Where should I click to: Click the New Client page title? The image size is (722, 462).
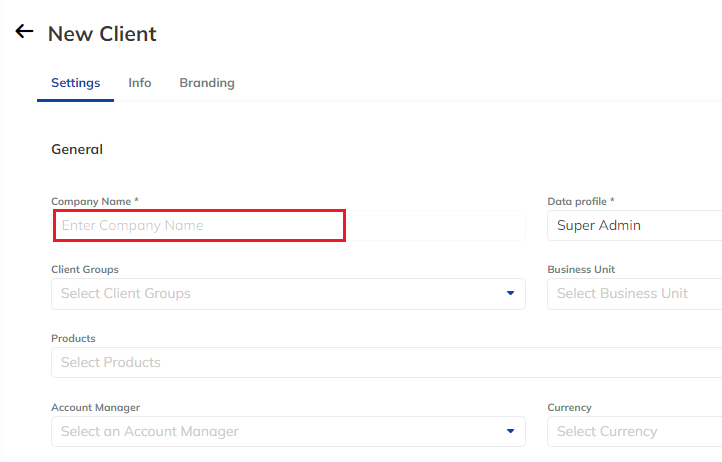tap(102, 34)
